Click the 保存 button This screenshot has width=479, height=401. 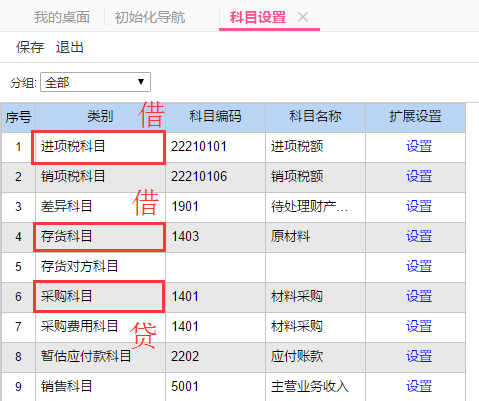(x=30, y=47)
